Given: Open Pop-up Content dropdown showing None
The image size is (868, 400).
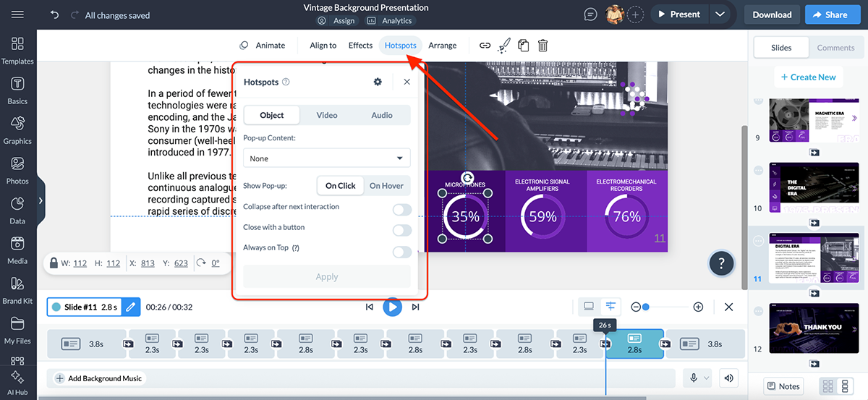Looking at the screenshot, I should coord(326,158).
